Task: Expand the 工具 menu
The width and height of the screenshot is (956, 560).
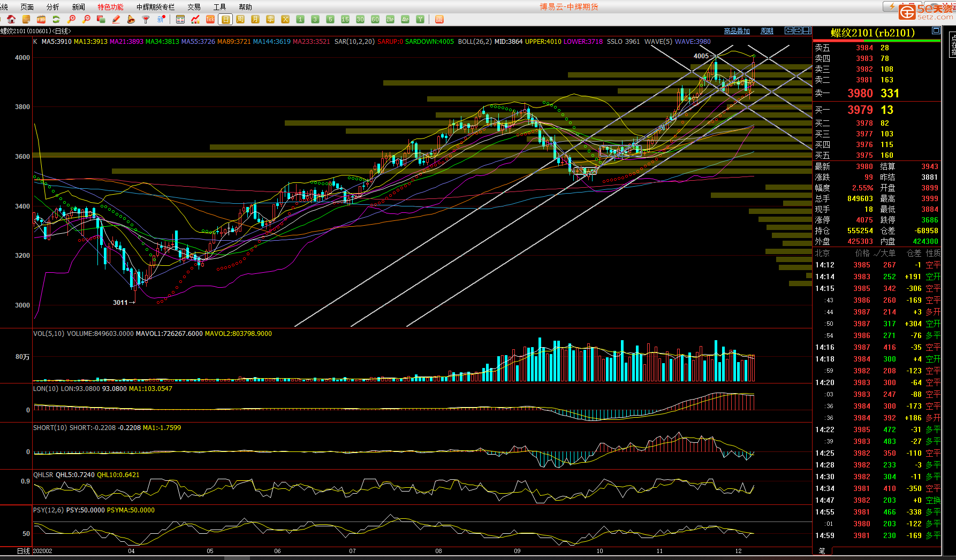Action: 219,7
